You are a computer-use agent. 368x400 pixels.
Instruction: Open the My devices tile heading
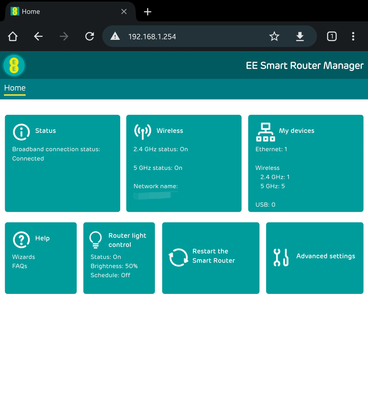[x=296, y=131]
